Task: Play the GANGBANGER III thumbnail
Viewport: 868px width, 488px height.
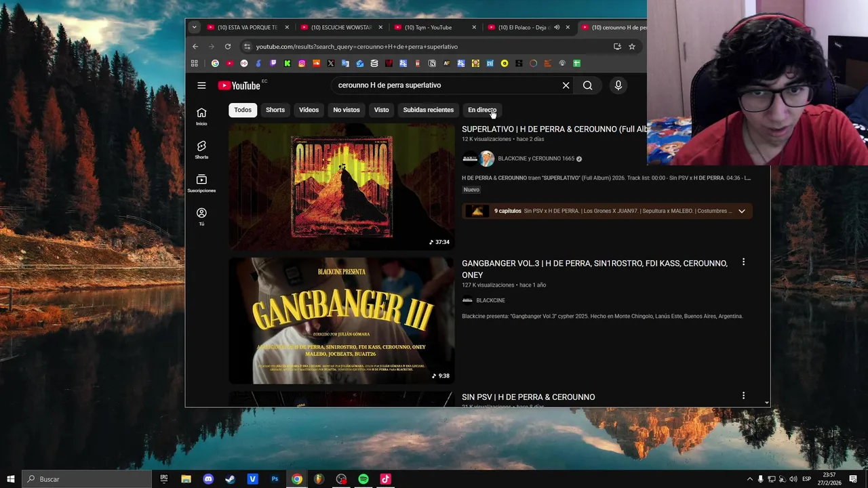Action: [341, 321]
